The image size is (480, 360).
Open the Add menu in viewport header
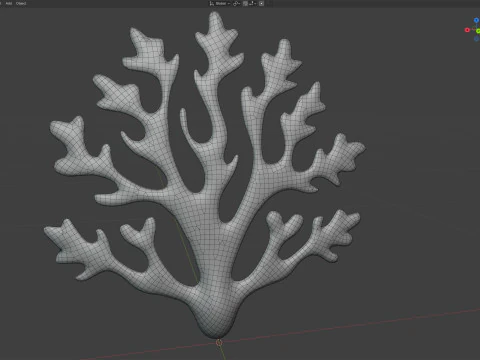tap(9, 3)
